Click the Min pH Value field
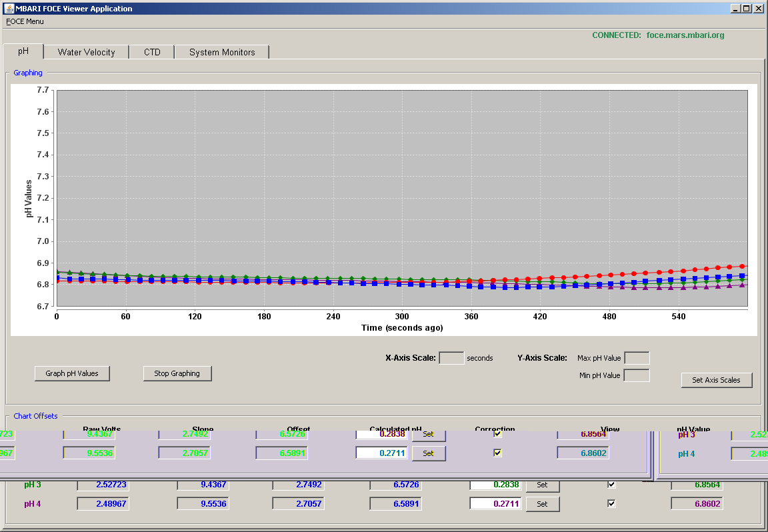The image size is (768, 532). tap(637, 375)
